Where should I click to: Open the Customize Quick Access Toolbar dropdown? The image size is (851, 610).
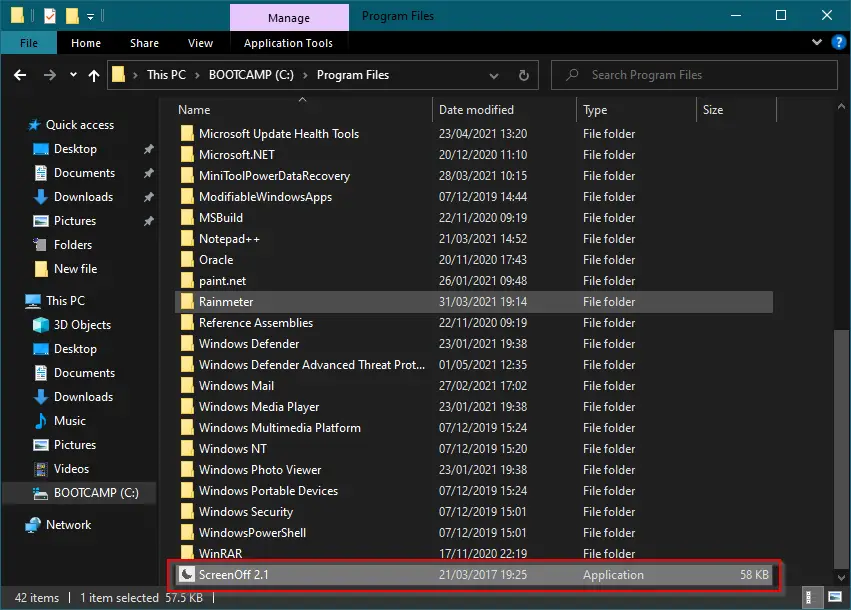[x=91, y=16]
